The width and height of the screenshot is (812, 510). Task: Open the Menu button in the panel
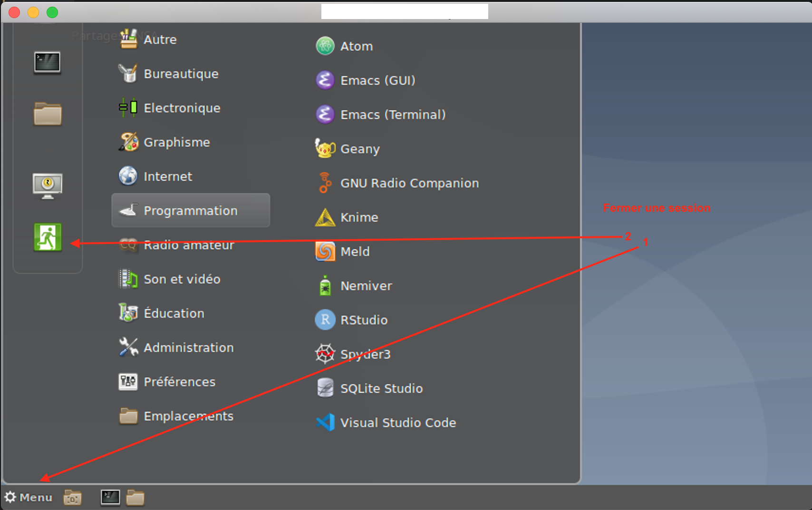[29, 497]
